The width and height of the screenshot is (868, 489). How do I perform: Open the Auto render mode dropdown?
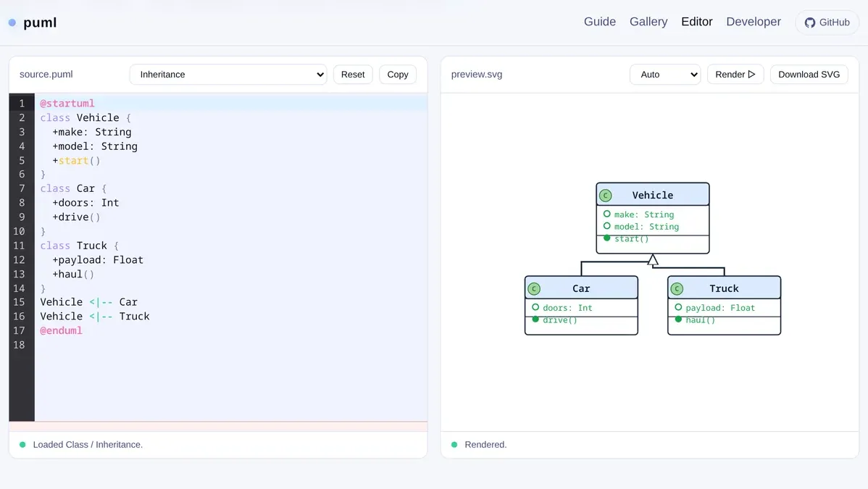click(x=665, y=74)
